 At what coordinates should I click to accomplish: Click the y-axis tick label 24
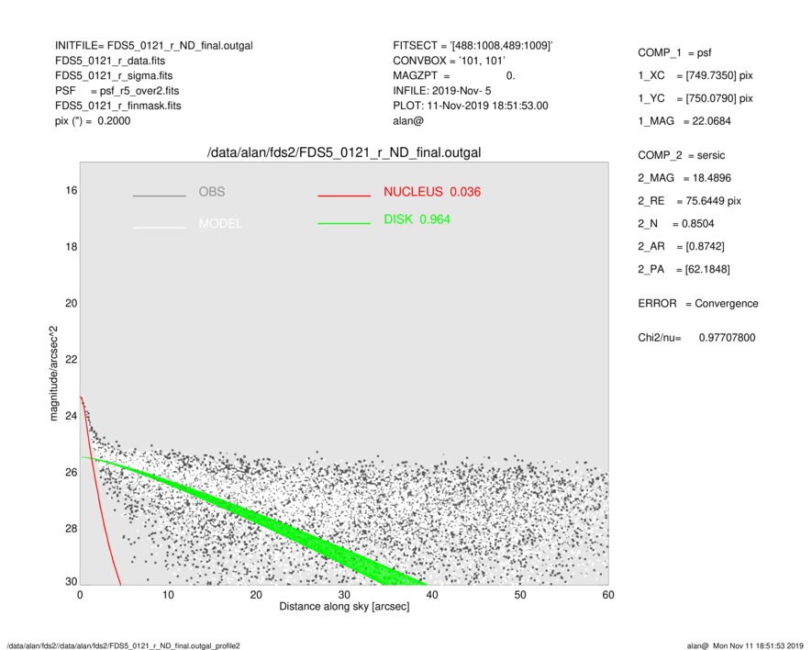tap(72, 416)
